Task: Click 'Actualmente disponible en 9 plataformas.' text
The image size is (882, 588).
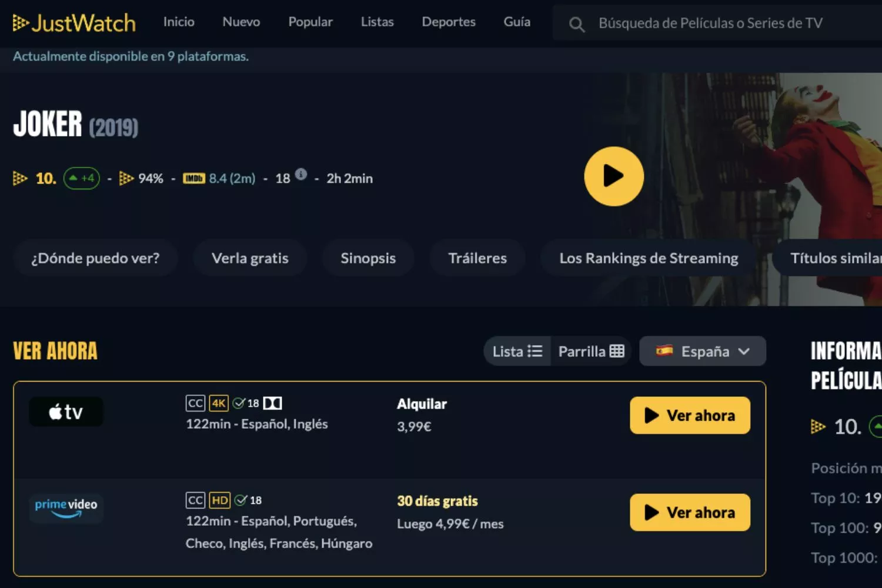Action: [131, 56]
